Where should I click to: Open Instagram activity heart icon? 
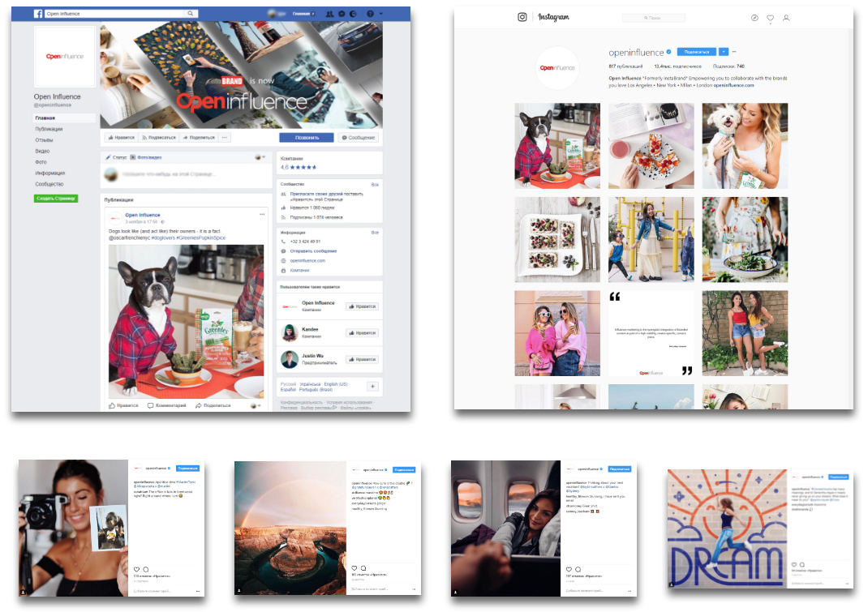pyautogui.click(x=770, y=18)
